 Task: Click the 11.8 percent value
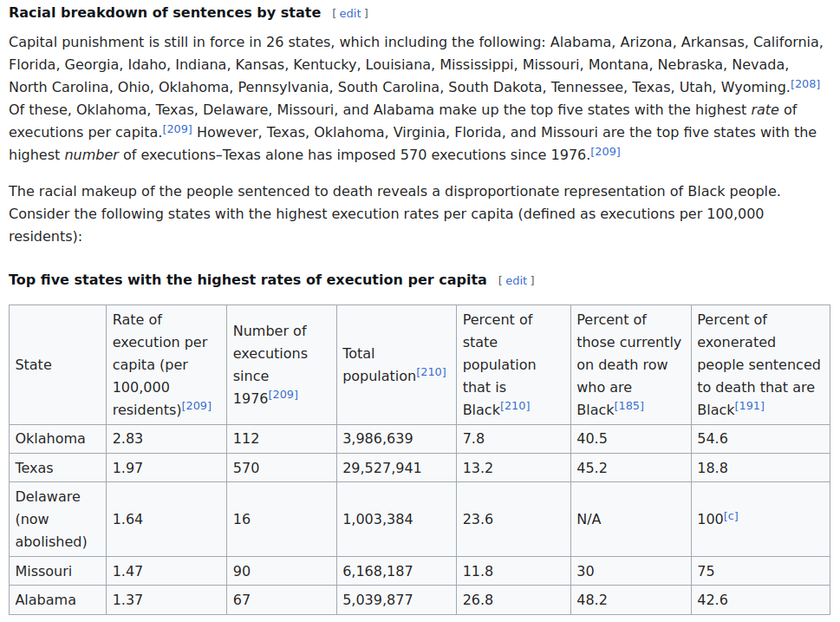tap(478, 571)
